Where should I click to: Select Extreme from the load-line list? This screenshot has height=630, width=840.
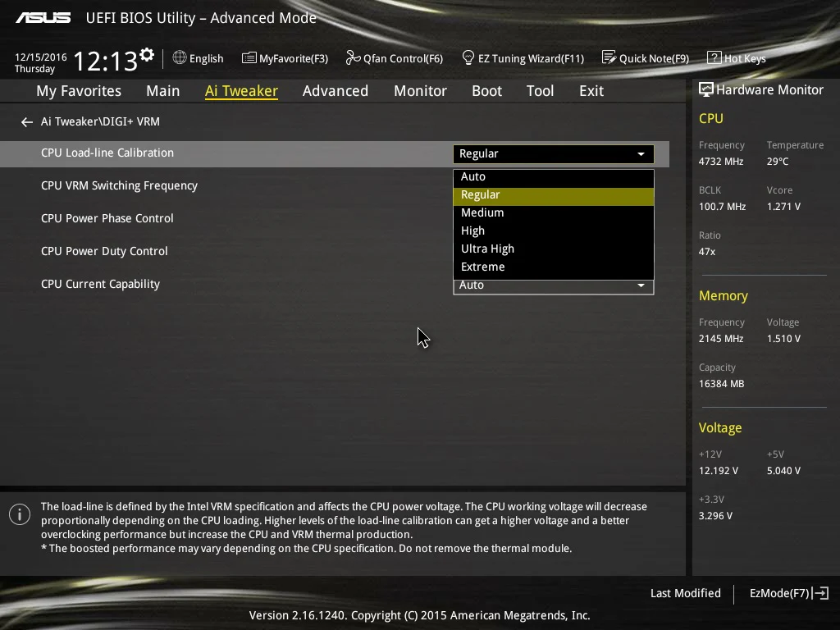point(554,267)
